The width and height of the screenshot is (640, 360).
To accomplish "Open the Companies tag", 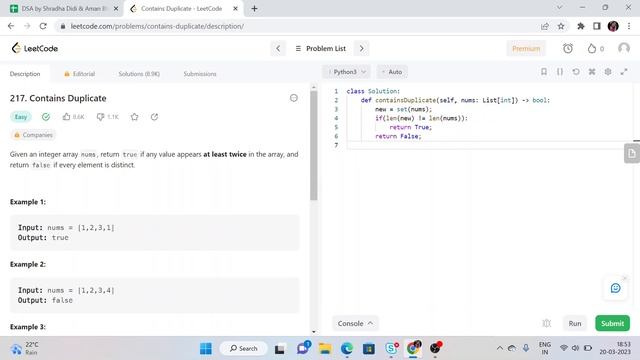I will pos(33,135).
